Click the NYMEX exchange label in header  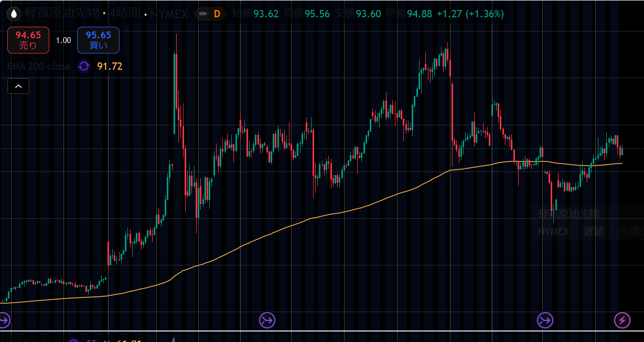point(169,14)
